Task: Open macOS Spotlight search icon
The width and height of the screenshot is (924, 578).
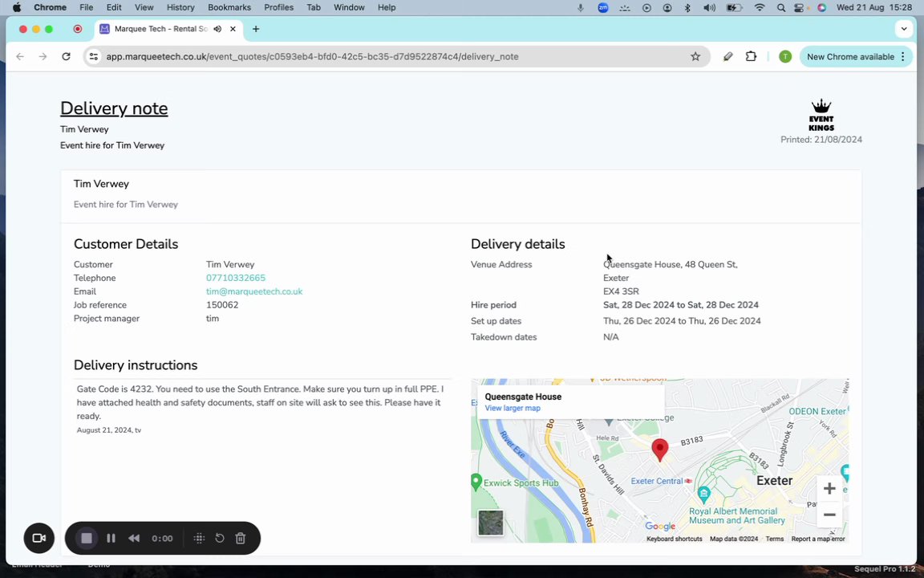Action: pyautogui.click(x=780, y=8)
